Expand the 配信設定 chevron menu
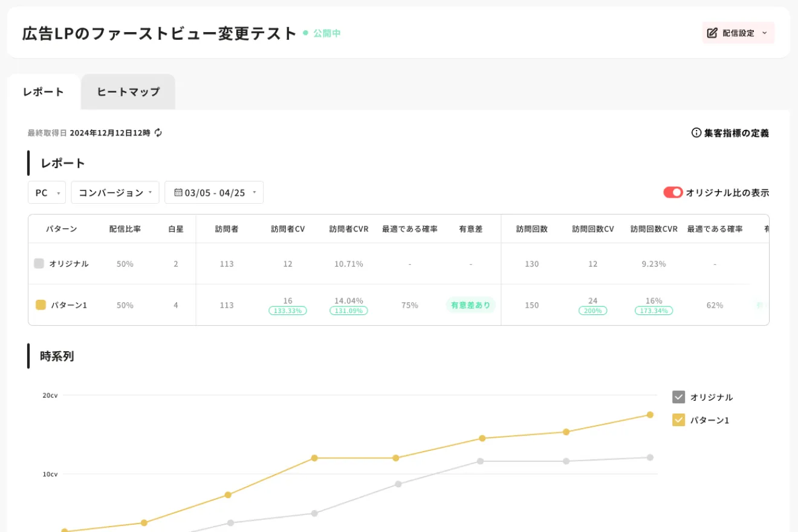798x532 pixels. [764, 33]
